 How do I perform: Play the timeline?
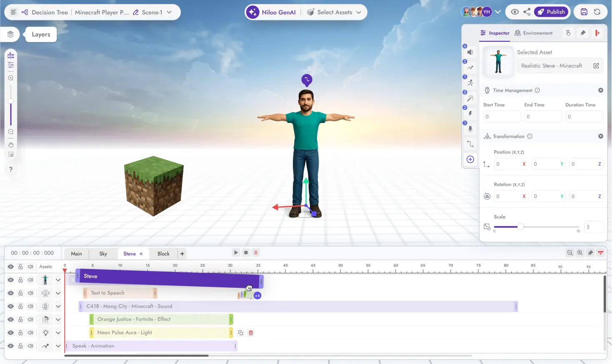[236, 252]
